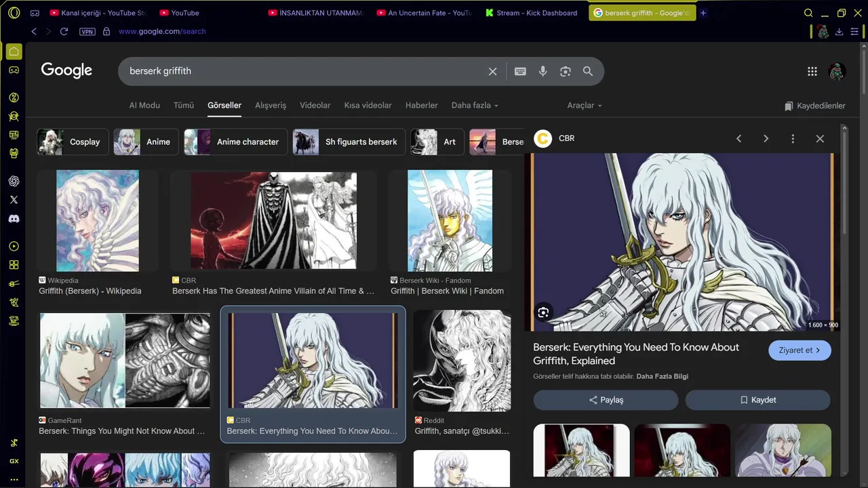Switch to YouTube browser tab

pyautogui.click(x=179, y=13)
